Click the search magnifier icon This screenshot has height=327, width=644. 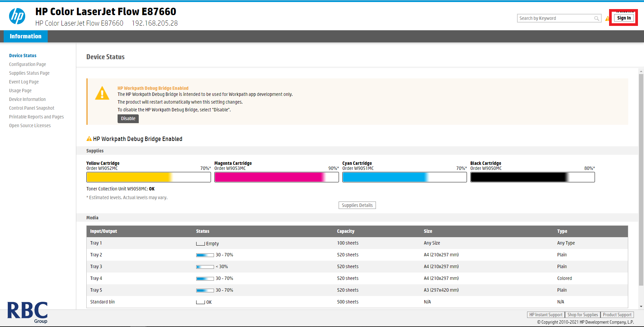[596, 19]
